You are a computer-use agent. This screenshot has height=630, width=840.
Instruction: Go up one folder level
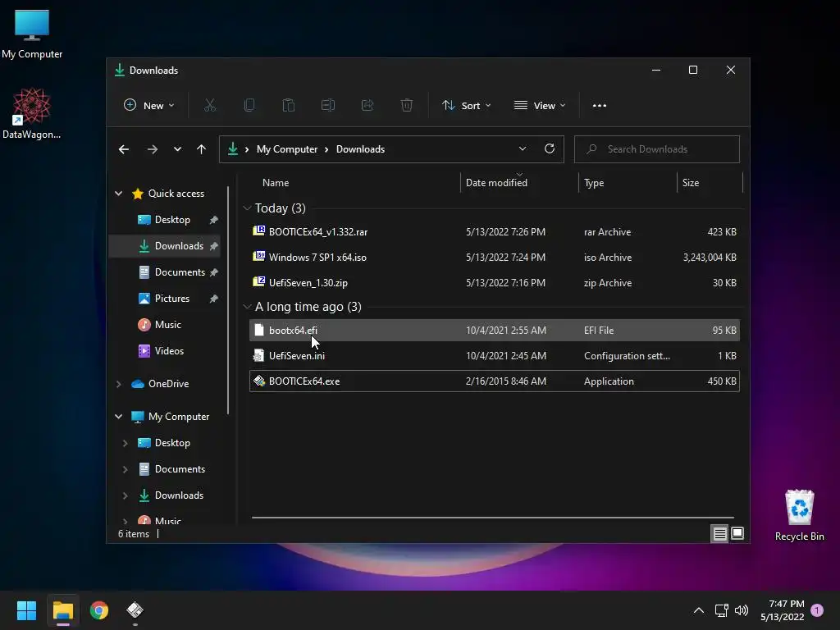pos(202,149)
